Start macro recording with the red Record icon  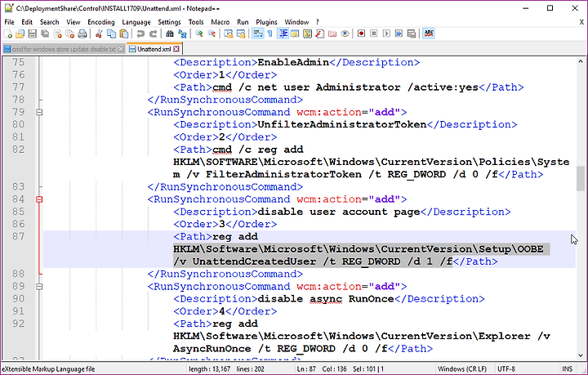point(362,34)
